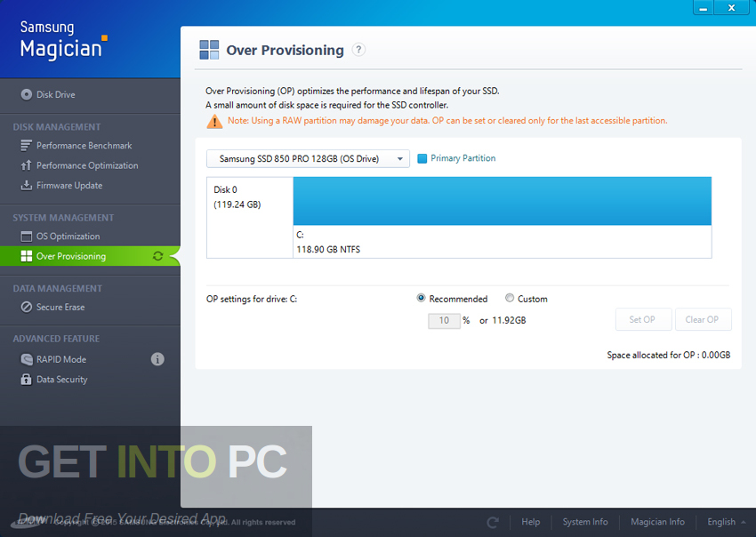Click the bottom bar refresh icon
756x537 pixels.
click(x=493, y=522)
